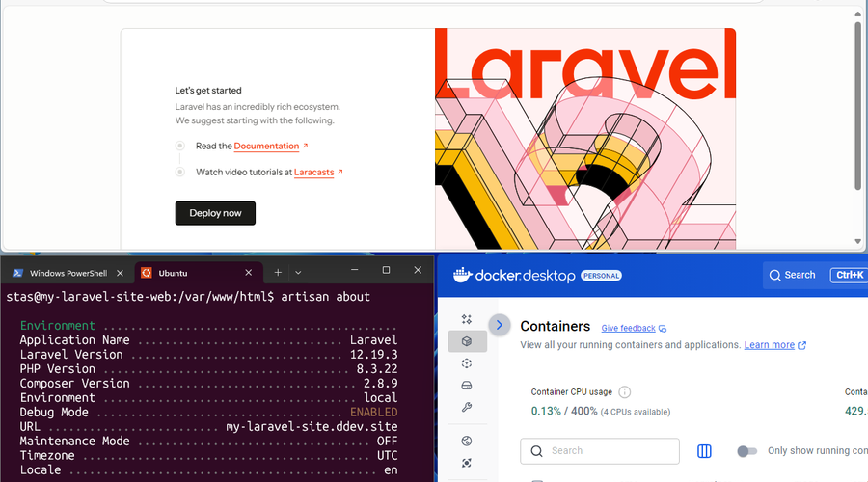Viewport: 868px width, 482px height.
Task: Focus the Containers search field
Action: (x=600, y=451)
